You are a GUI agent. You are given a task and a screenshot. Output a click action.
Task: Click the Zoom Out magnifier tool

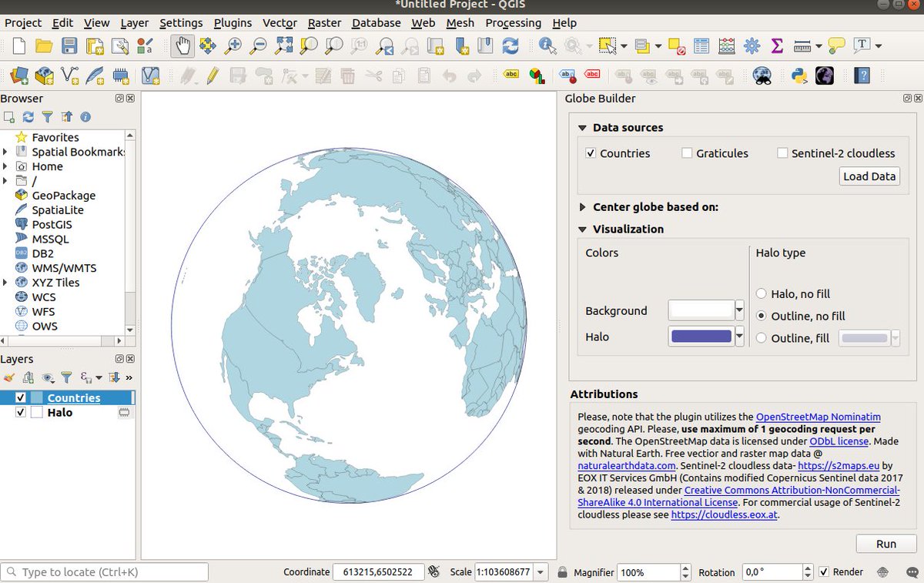click(x=258, y=46)
